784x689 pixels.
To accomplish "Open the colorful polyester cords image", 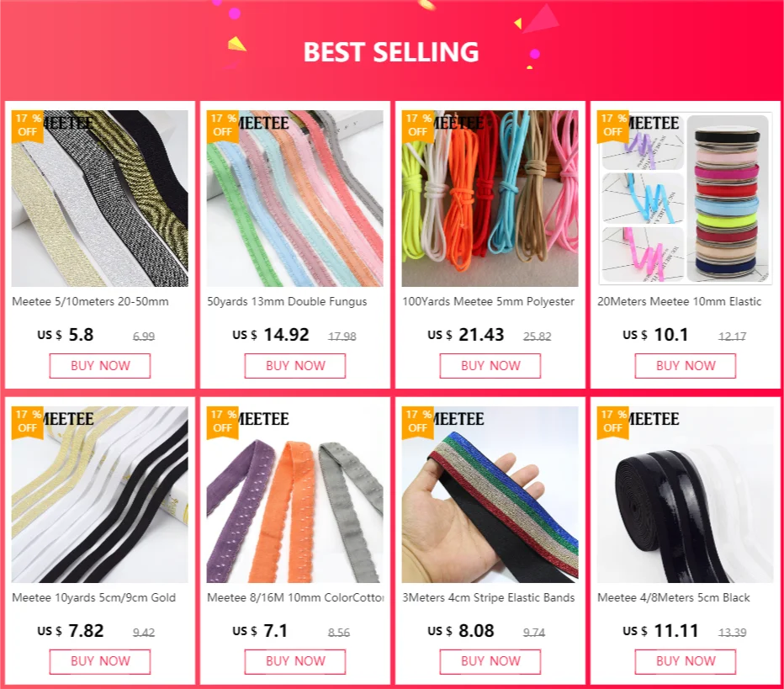I will point(490,199).
